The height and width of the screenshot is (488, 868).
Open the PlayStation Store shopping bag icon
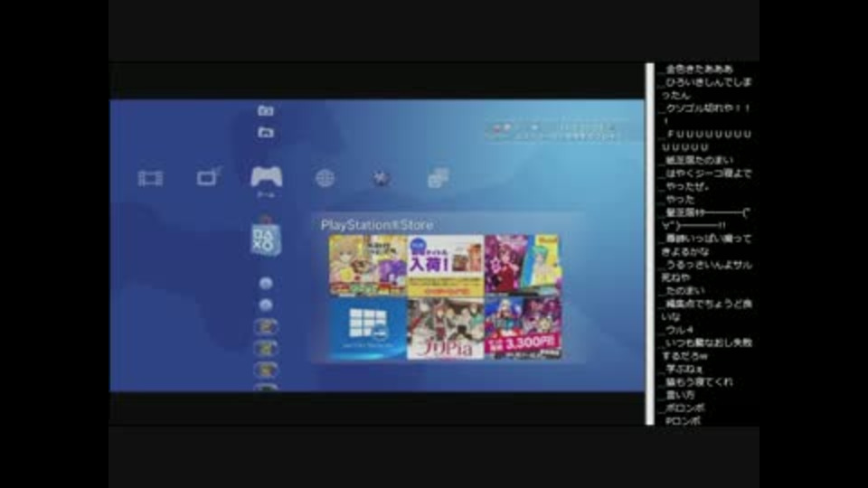266,238
